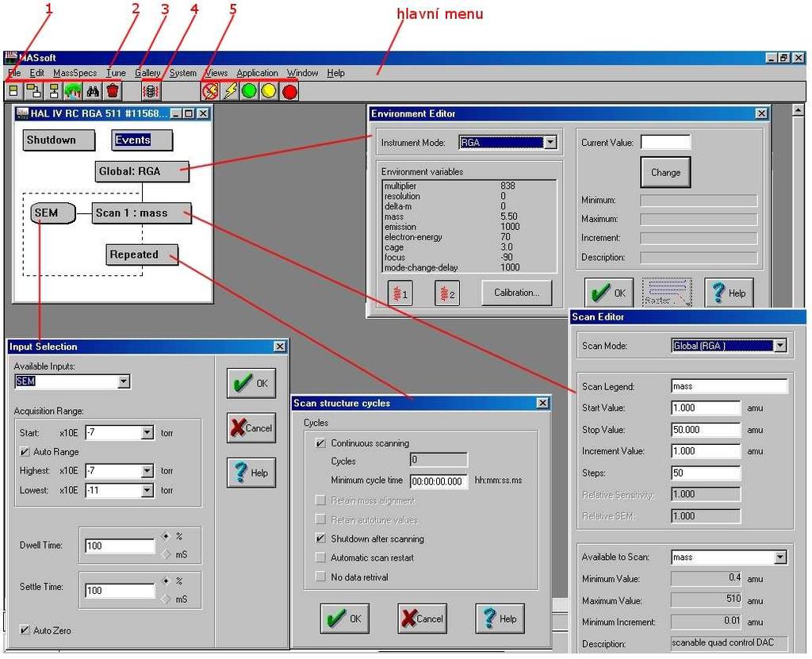
Task: Open the Tune menu
Action: coord(116,73)
